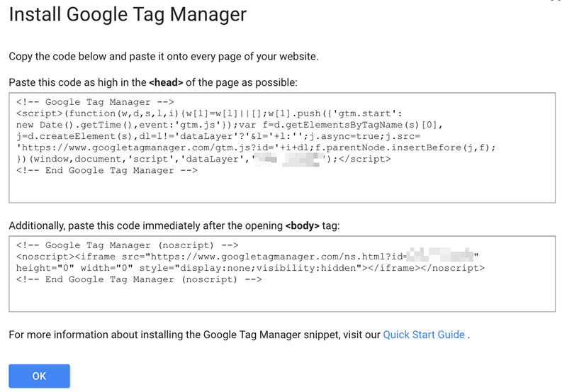
Task: Click the End Google Tag Manager (noscript) comment
Action: pos(139,279)
